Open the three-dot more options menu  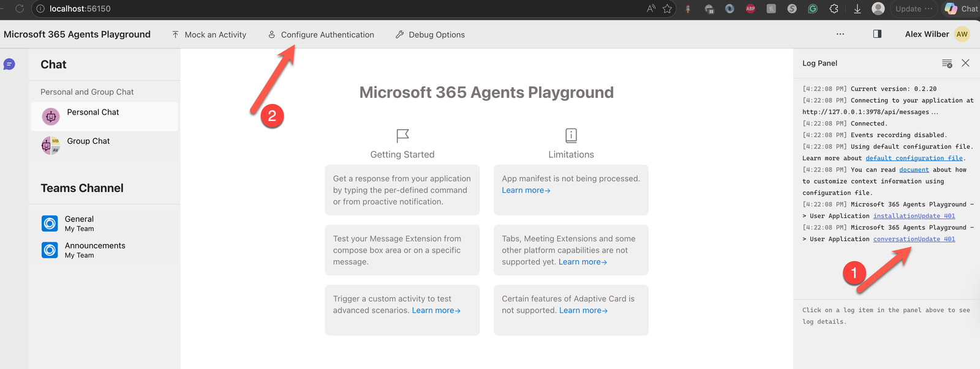coord(840,34)
